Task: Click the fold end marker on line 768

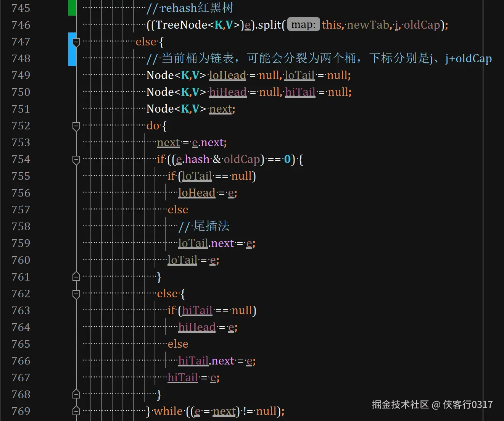Action: pos(76,394)
